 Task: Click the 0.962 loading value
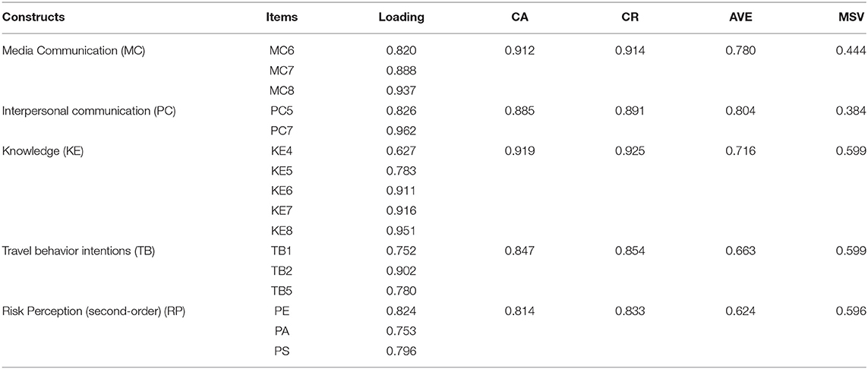[x=401, y=131]
